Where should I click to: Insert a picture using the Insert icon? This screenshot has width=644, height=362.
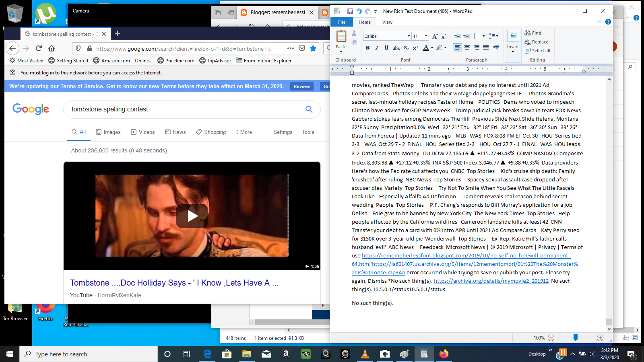click(513, 35)
